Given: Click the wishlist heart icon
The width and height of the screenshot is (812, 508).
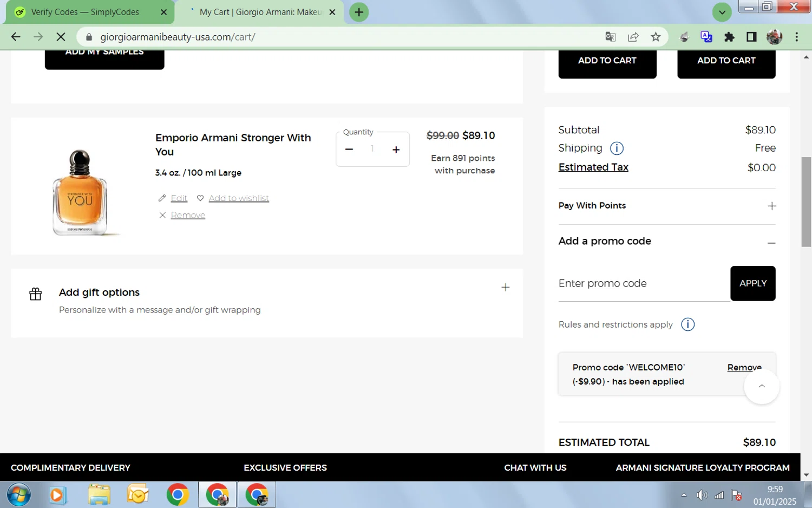Looking at the screenshot, I should click(x=200, y=198).
